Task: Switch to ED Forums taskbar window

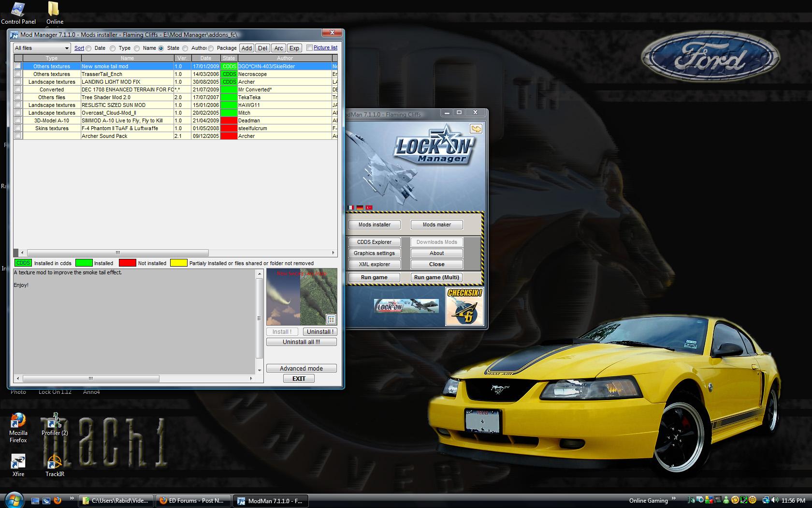Action: (193, 501)
